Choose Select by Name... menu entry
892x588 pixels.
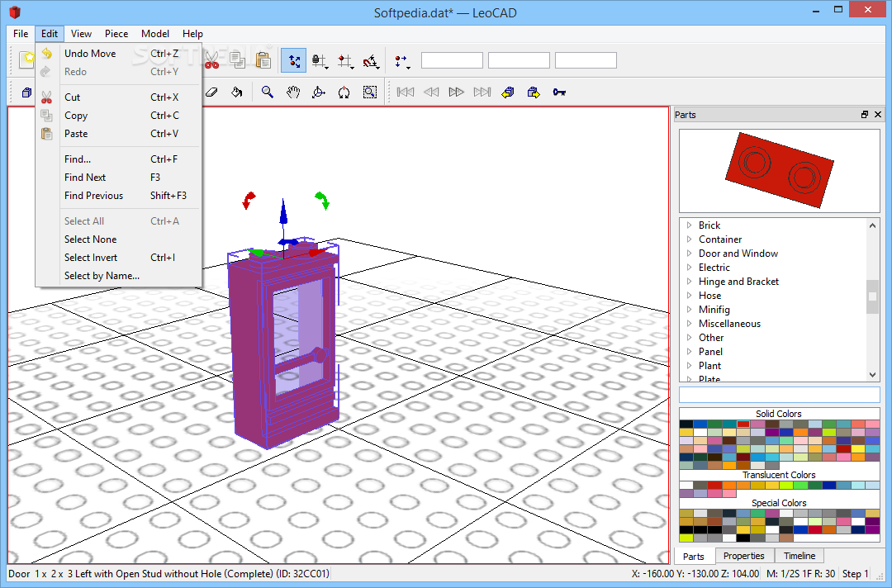(118, 276)
